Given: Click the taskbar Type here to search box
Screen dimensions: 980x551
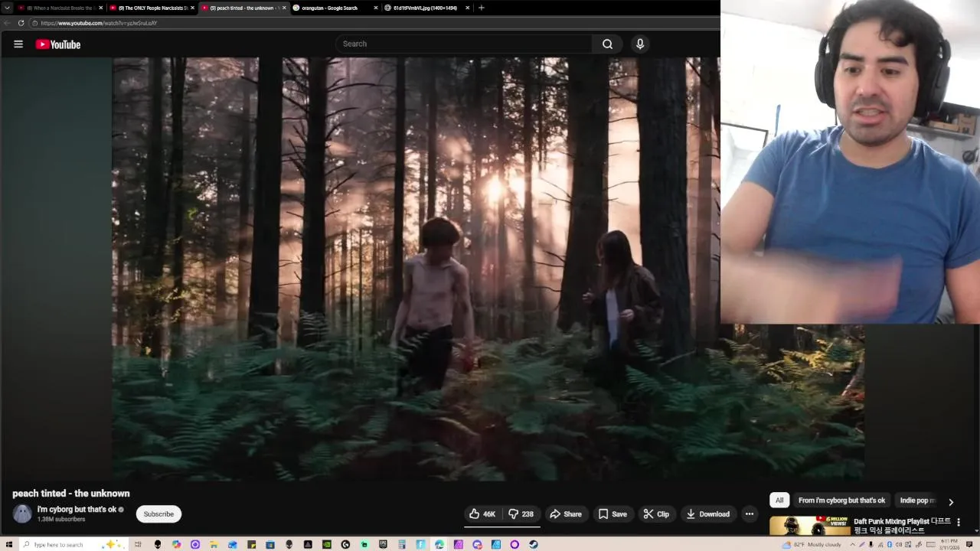Looking at the screenshot, I should pyautogui.click(x=73, y=544).
